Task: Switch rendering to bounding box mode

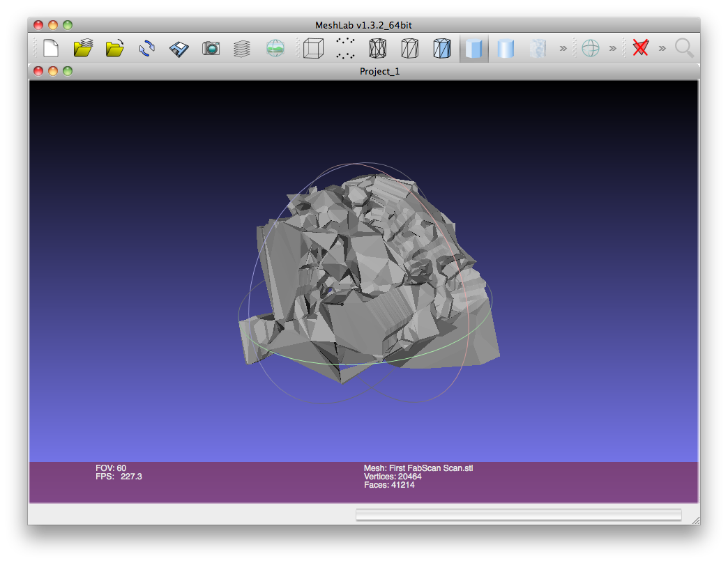Action: [x=312, y=48]
